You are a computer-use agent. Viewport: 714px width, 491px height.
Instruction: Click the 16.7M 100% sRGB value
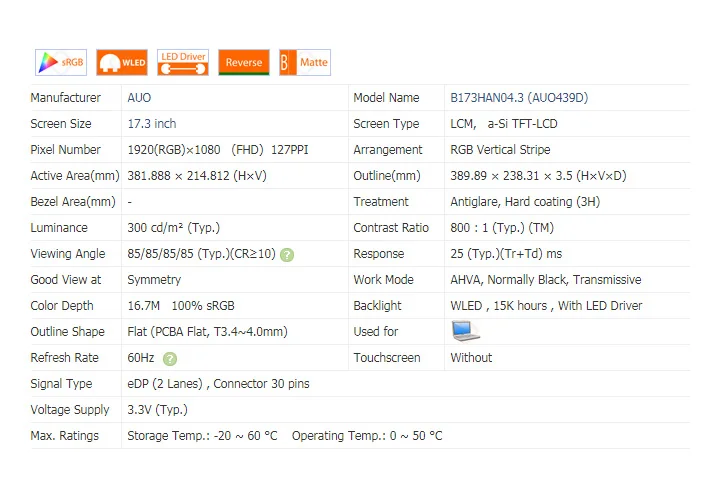(181, 306)
